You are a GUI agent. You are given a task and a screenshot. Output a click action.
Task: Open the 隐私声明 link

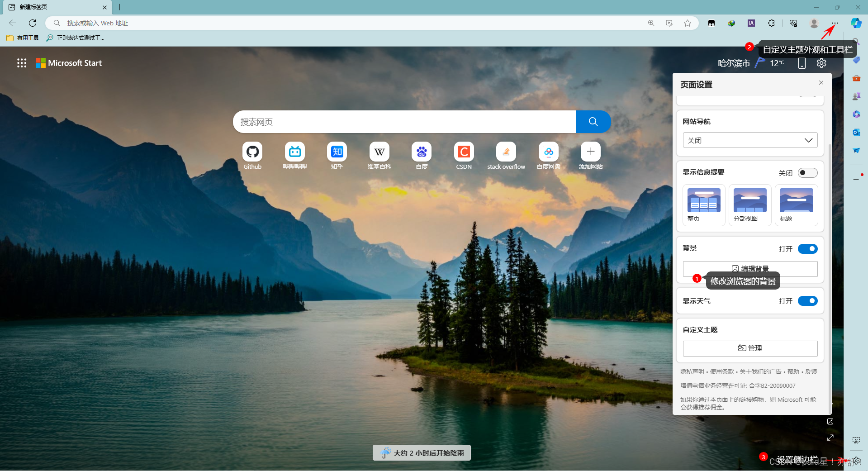692,371
